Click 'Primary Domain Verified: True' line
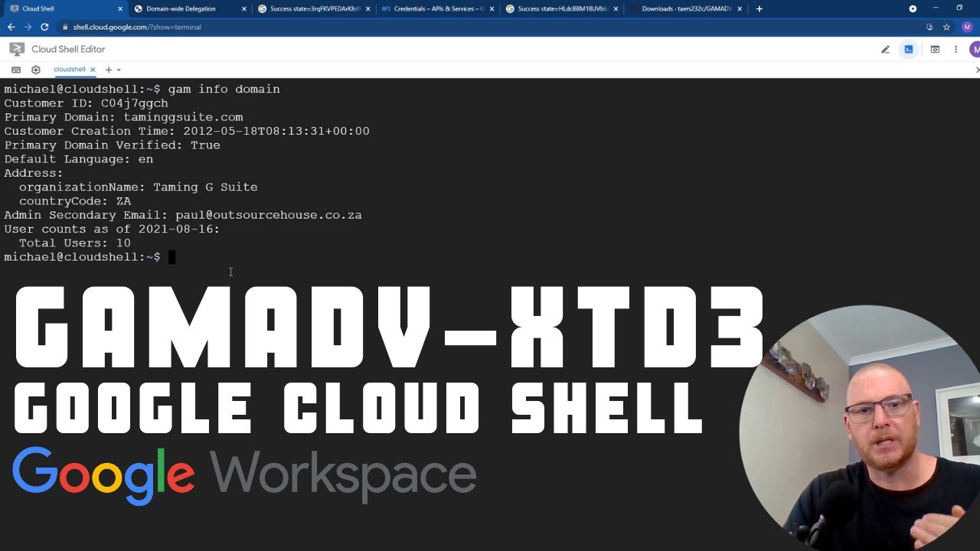This screenshot has height=551, width=980. (112, 145)
